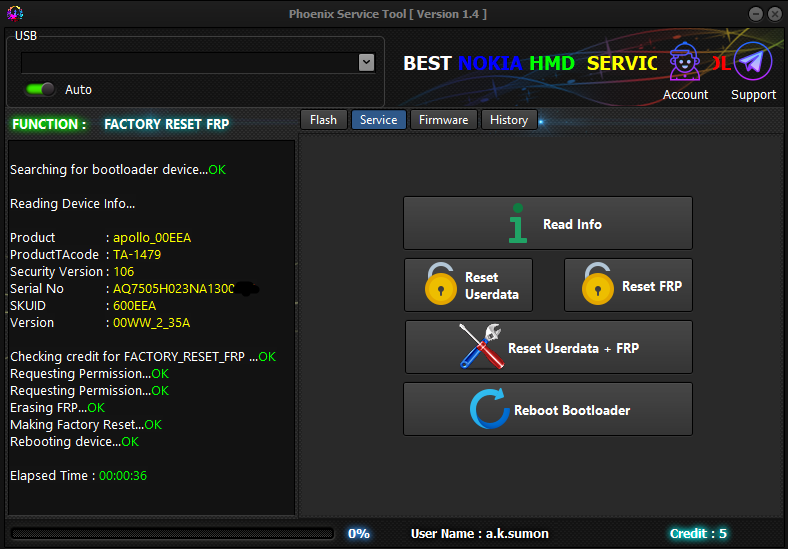
Task: Toggle the Auto USB detection switch
Action: [40, 89]
